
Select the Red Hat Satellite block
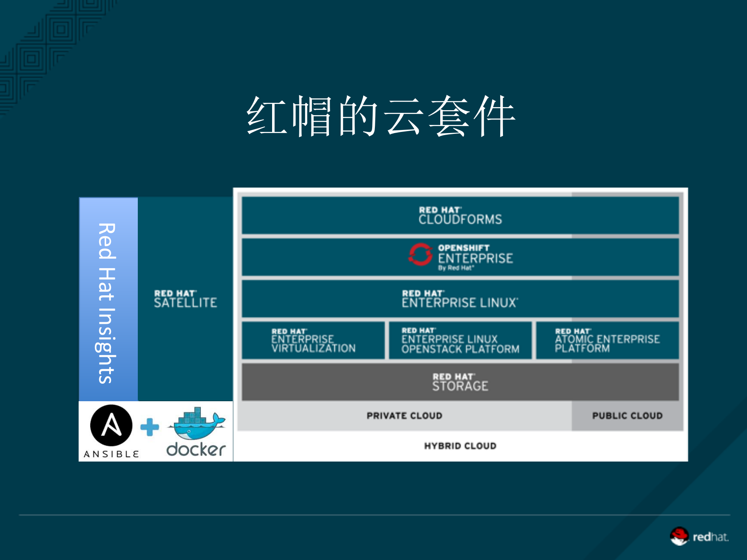click(x=186, y=298)
